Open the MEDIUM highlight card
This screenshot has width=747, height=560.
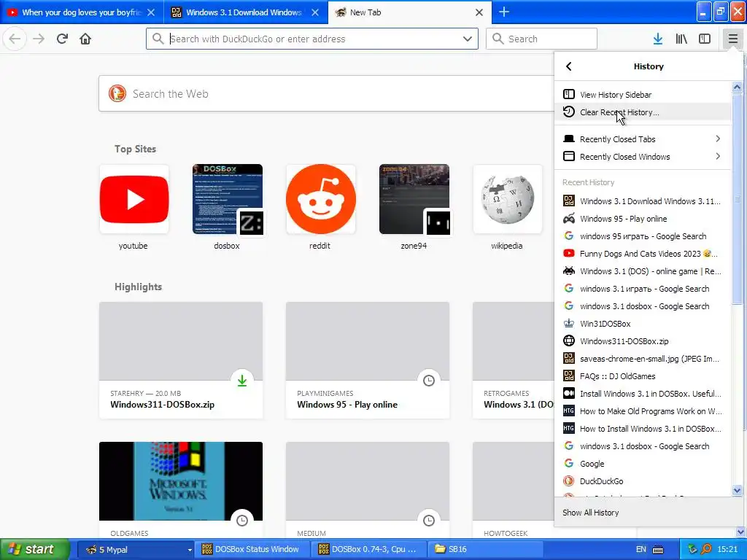click(368, 491)
